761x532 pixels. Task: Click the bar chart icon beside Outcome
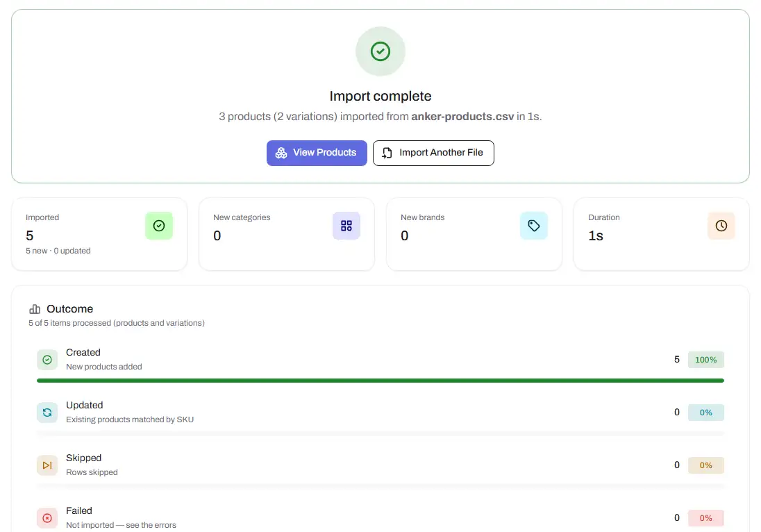point(35,309)
